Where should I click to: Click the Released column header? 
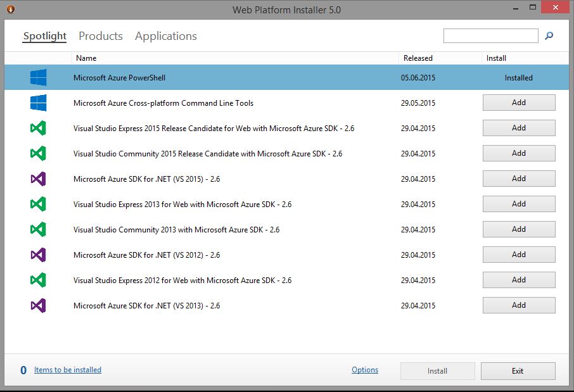(x=440, y=58)
